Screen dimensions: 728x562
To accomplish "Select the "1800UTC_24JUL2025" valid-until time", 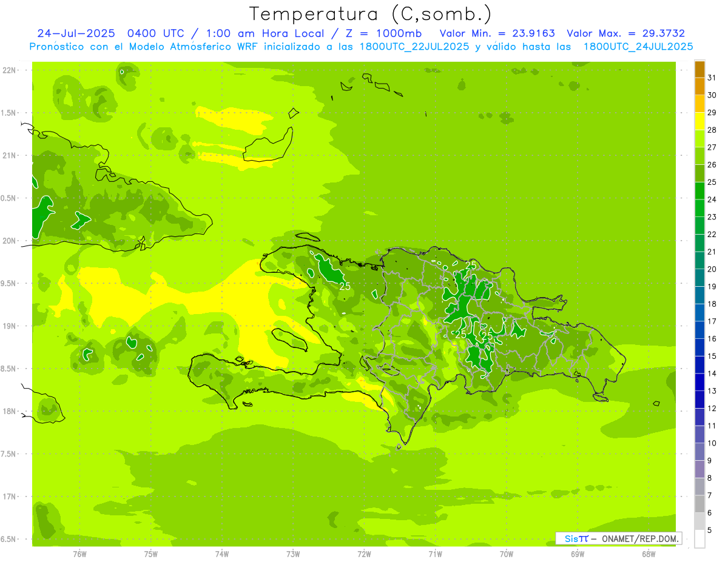I will 638,47.
